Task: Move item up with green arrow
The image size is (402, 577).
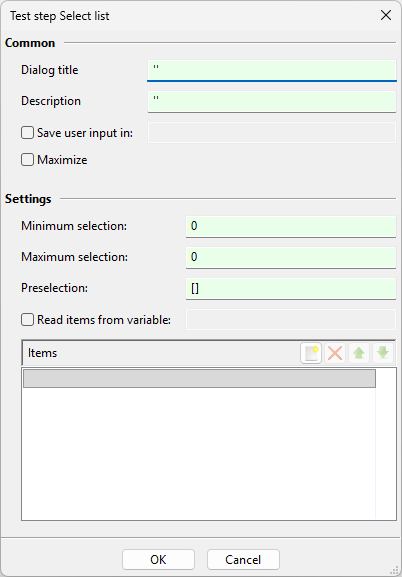Action: (x=359, y=353)
